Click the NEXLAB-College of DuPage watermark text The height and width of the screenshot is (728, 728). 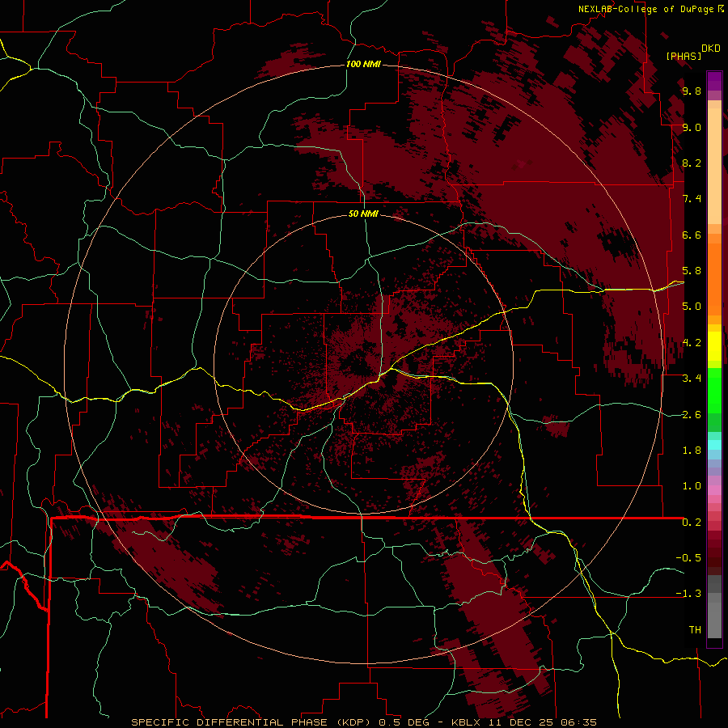pyautogui.click(x=647, y=9)
